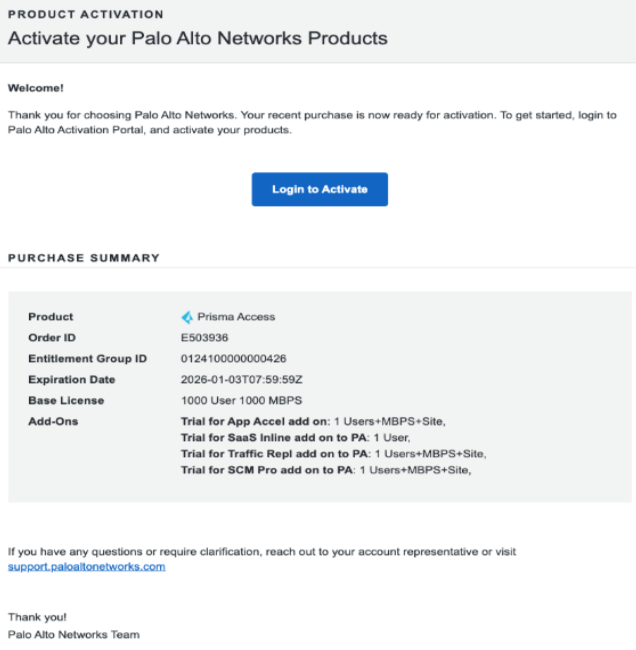Click the Add-Ons row label
The width and height of the screenshot is (636, 650).
pos(53,422)
